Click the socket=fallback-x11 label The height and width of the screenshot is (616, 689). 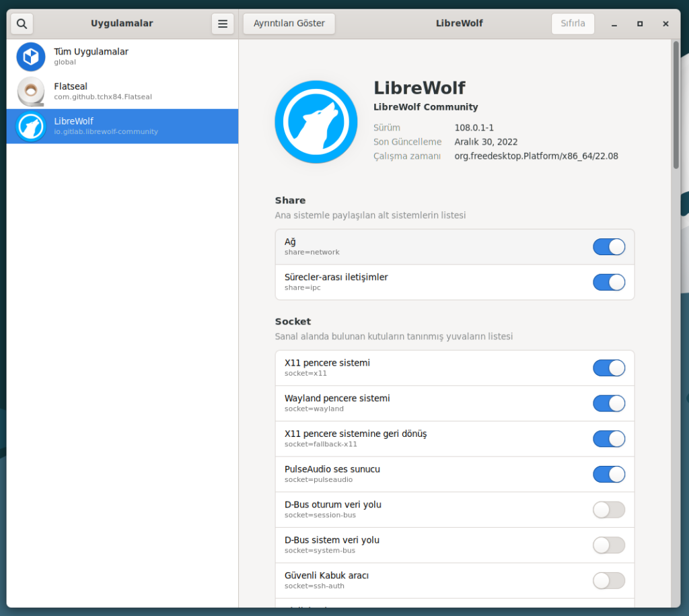point(321,444)
